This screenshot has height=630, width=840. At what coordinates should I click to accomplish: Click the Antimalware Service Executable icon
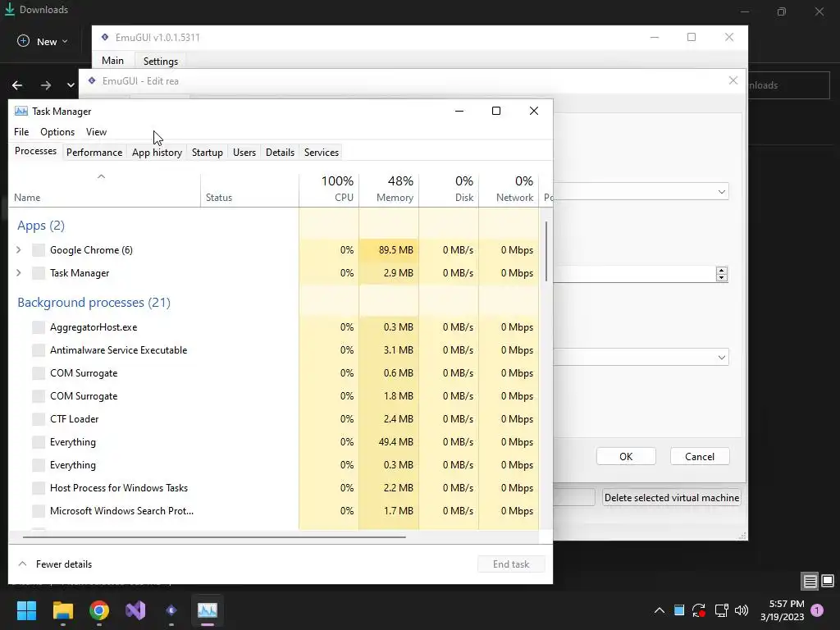tap(39, 350)
